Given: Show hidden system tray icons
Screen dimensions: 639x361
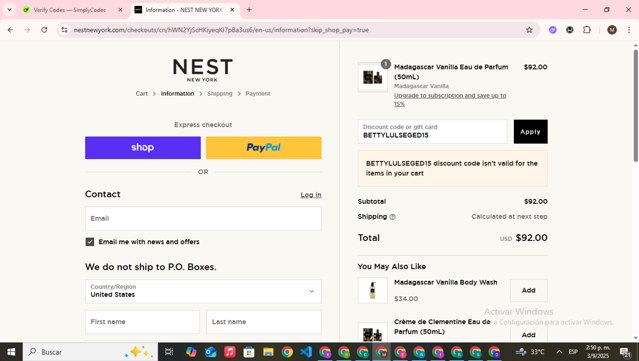Looking at the screenshot, I should pos(559,352).
